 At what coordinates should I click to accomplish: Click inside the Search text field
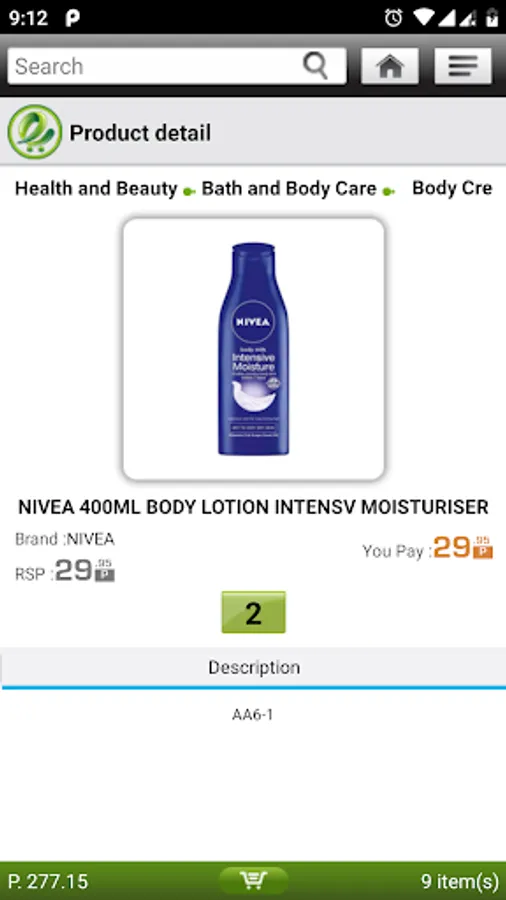pos(155,66)
